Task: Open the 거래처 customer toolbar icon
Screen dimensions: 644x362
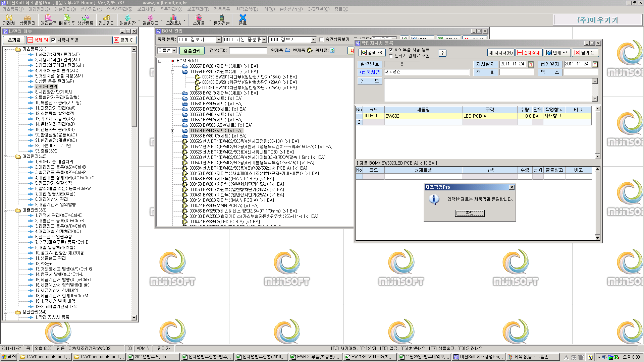Action: [9, 20]
